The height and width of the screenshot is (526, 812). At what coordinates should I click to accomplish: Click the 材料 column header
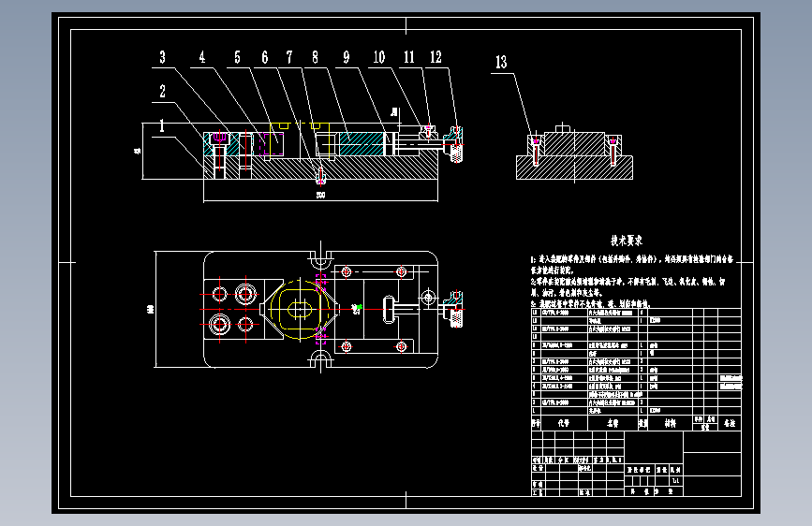tap(670, 423)
